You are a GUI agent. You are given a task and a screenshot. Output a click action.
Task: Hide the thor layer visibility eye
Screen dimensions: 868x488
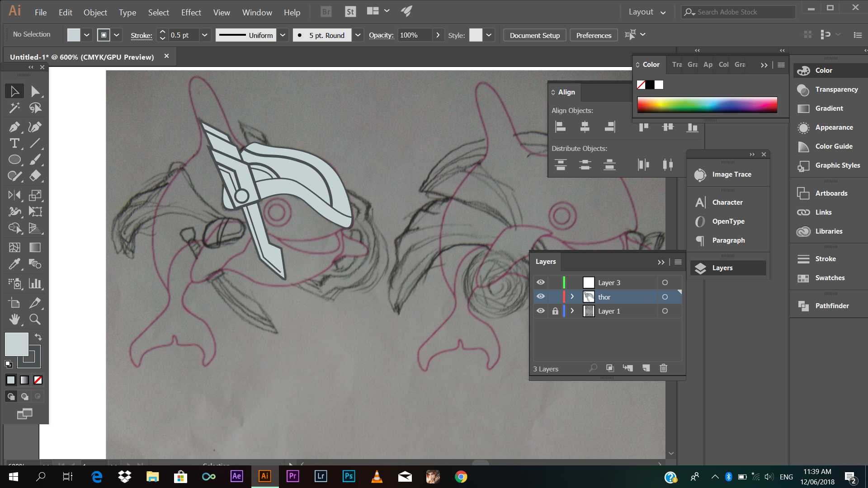tap(541, 296)
